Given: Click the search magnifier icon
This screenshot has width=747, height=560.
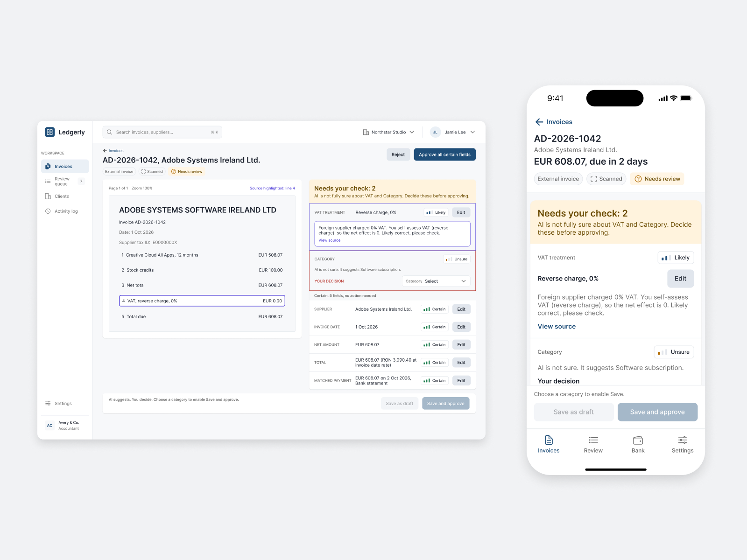Looking at the screenshot, I should (x=109, y=132).
